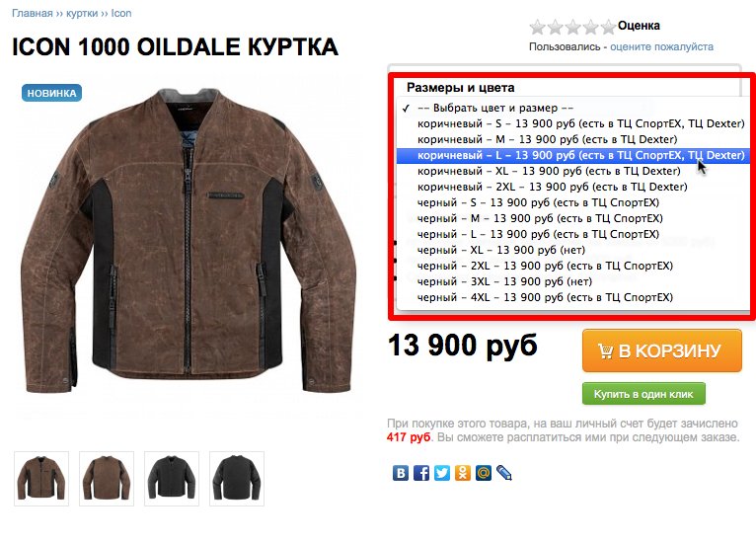Click Купить в один клик button

tap(643, 394)
